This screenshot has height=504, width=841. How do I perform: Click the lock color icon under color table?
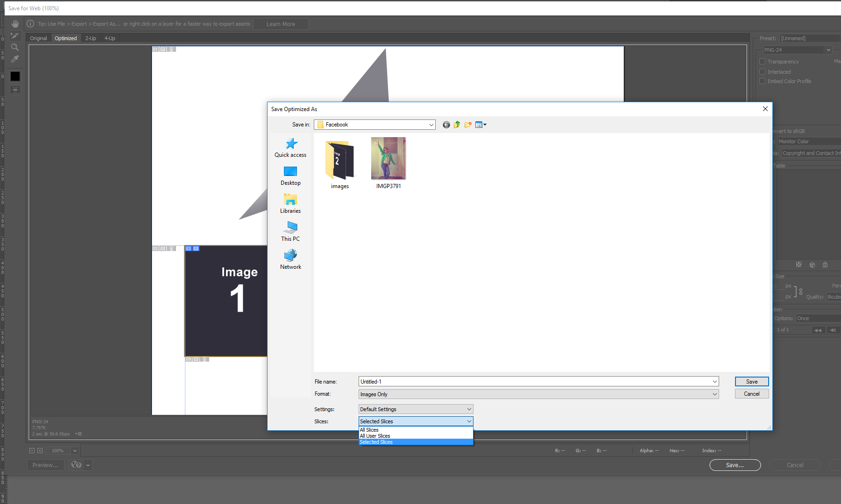point(825,265)
